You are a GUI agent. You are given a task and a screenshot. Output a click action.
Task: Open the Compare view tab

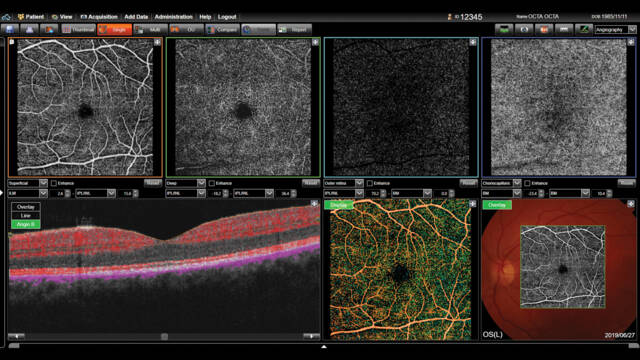[222, 29]
